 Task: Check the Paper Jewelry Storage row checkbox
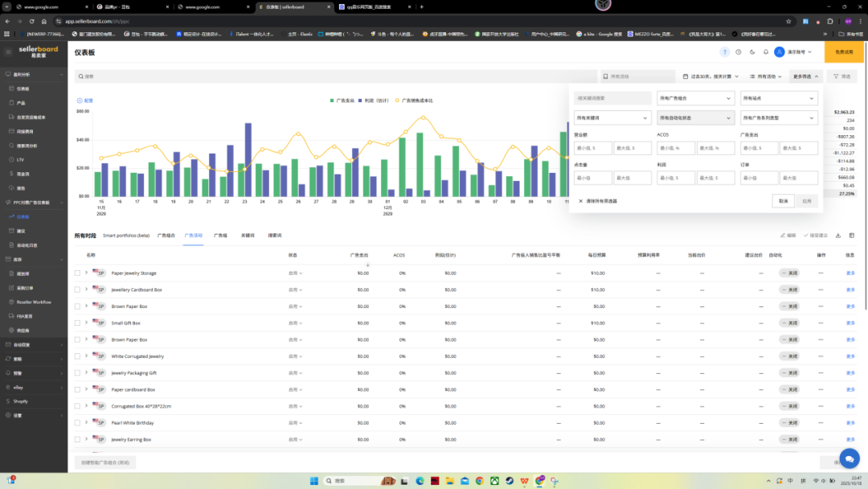[x=78, y=273]
